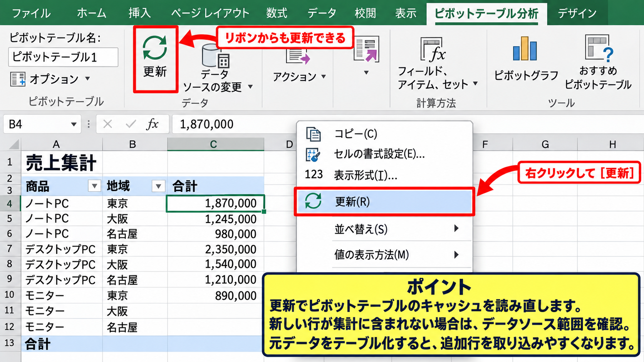
Task: Open データソースの変更 database icon
Action: [216, 56]
